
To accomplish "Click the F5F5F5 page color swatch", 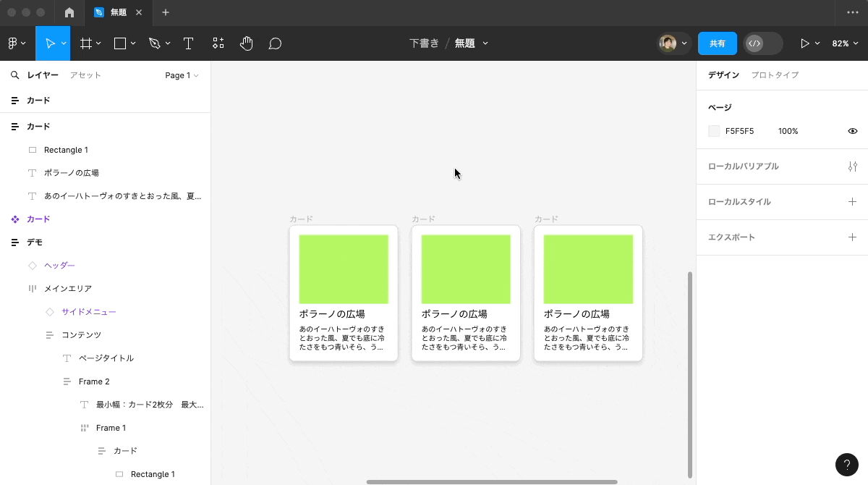I will pos(713,131).
